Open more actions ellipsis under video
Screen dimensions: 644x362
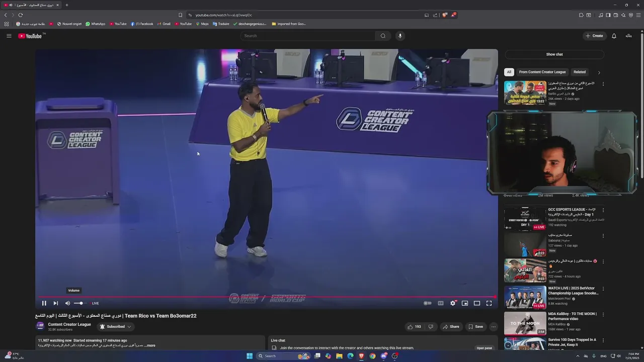click(493, 327)
